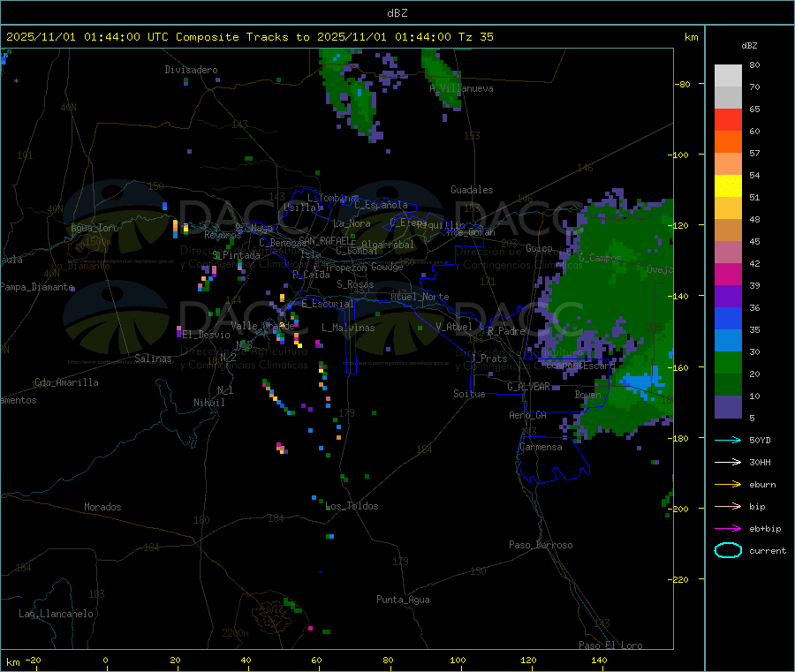795x672 pixels.
Task: Click the 'S_Rosas' map label
Action: [x=355, y=284]
